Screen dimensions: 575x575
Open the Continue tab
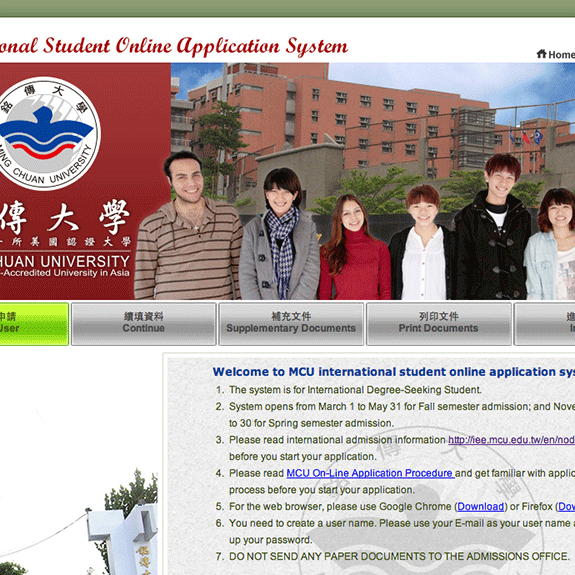point(143,323)
